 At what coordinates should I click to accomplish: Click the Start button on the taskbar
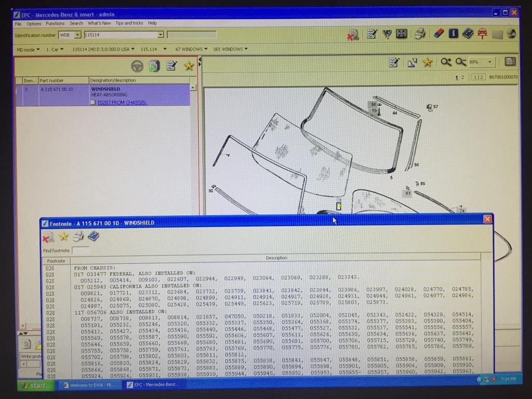pos(36,385)
